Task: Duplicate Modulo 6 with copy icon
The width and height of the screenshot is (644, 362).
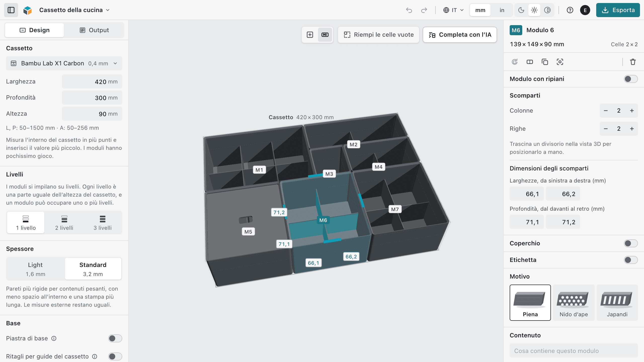Action: click(545, 62)
